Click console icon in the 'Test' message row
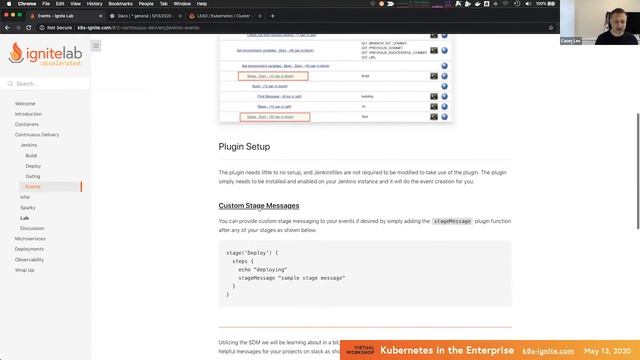The image size is (640, 360). point(434,117)
